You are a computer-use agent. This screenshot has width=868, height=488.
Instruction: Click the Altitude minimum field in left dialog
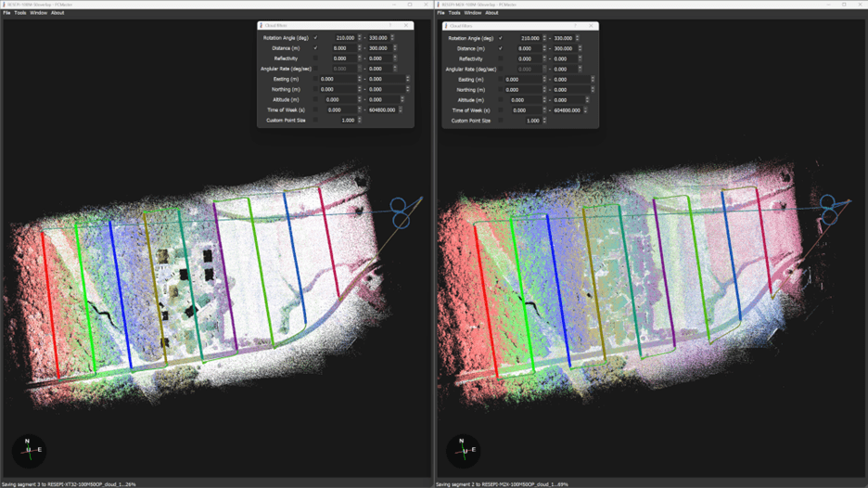(x=334, y=100)
